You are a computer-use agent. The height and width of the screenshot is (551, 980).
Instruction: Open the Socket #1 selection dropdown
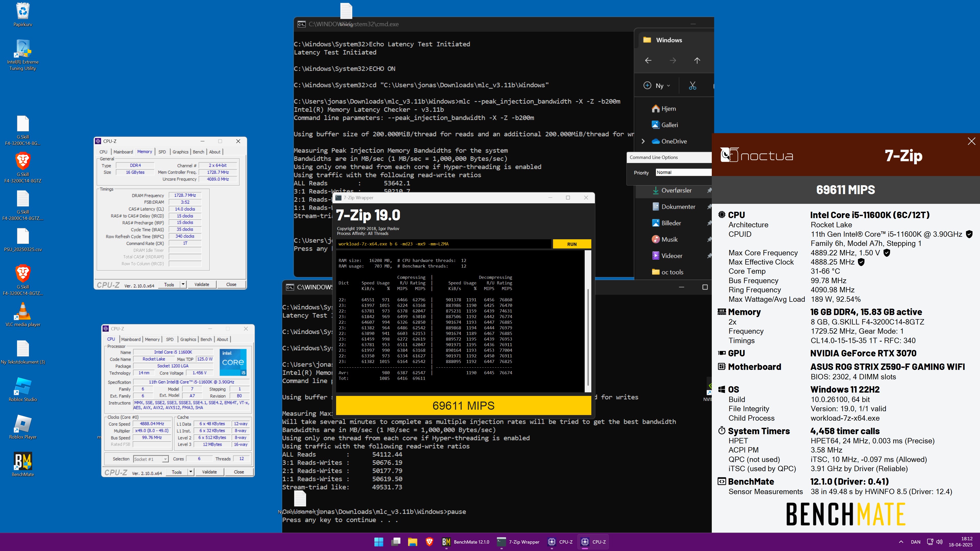point(151,459)
